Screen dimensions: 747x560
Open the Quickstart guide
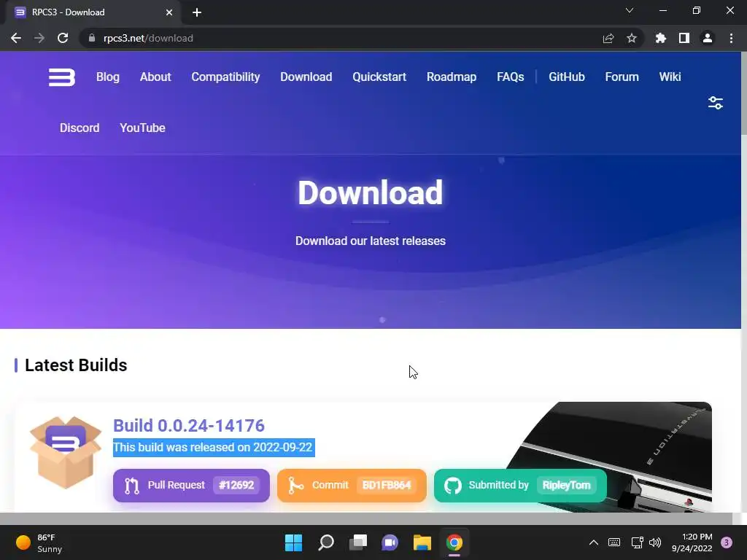coord(379,77)
